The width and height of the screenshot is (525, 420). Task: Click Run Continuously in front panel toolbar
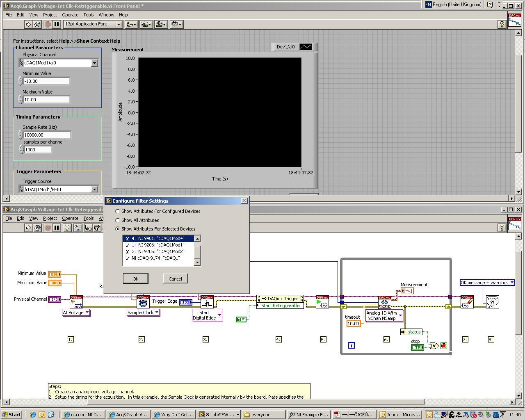pos(37,24)
